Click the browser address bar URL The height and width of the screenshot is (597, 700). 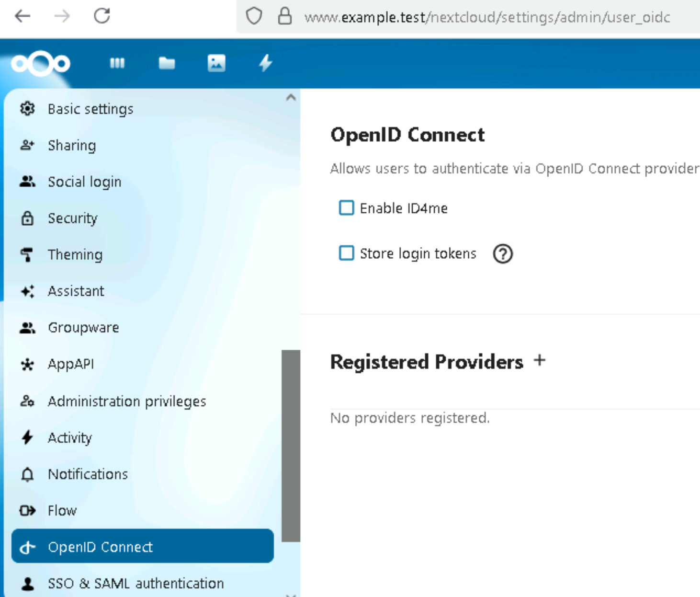(x=487, y=17)
